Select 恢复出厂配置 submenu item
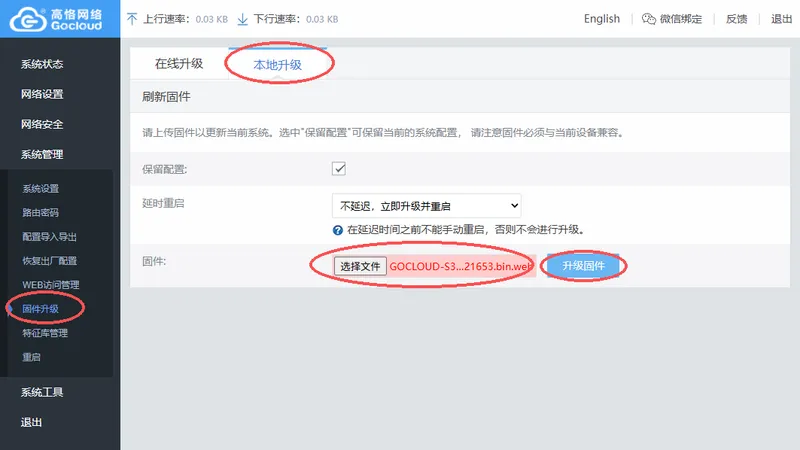 point(49,261)
